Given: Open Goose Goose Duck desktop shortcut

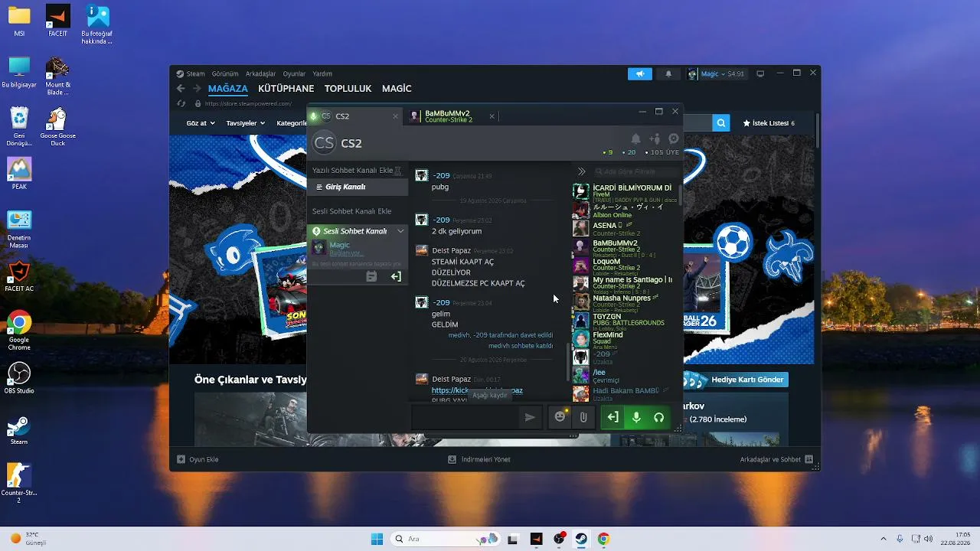Looking at the screenshot, I should pyautogui.click(x=57, y=126).
